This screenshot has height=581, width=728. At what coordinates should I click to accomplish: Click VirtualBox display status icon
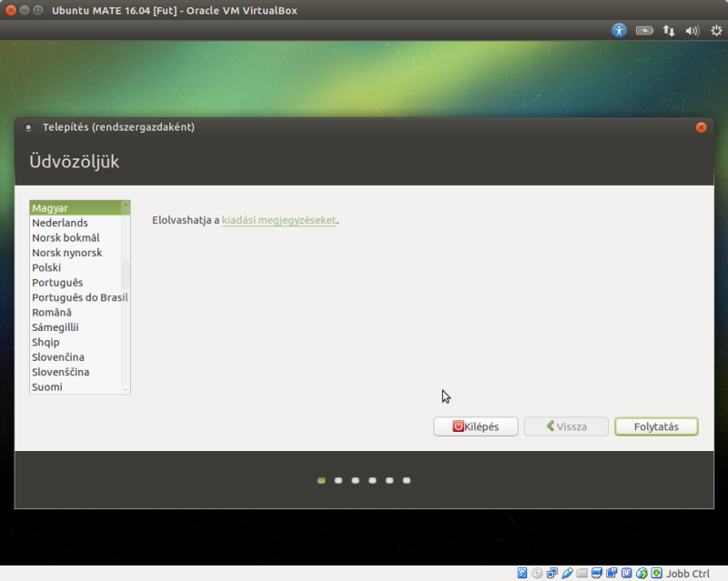click(x=597, y=573)
